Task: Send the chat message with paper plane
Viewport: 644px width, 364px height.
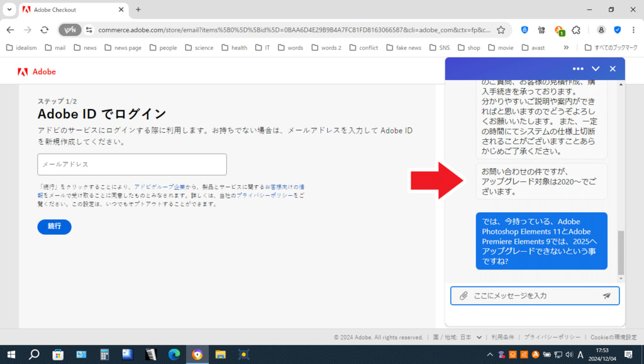Action: 607,296
